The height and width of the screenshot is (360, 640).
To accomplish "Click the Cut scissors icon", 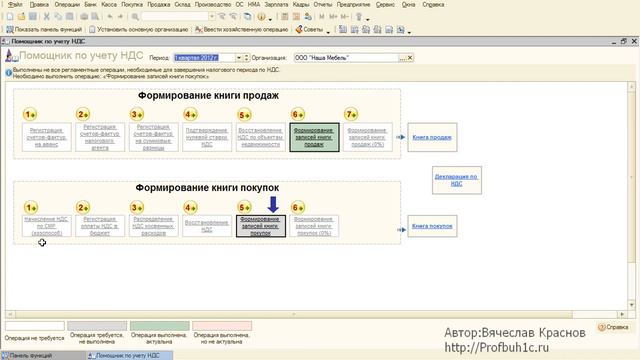I will coord(47,17).
